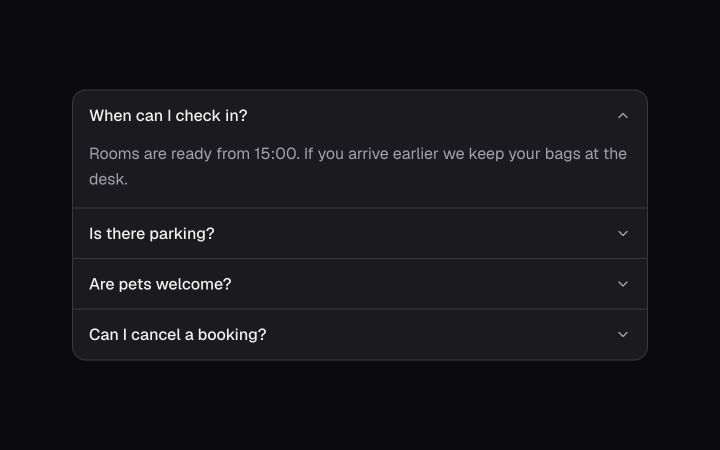Click the chevron icon in pets welcome row
The image size is (720, 450).
(623, 284)
